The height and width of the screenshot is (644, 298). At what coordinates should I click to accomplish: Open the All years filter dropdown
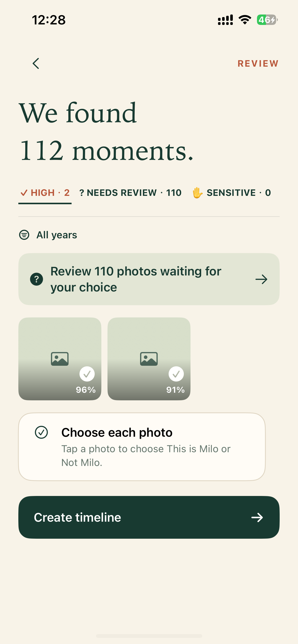point(48,235)
